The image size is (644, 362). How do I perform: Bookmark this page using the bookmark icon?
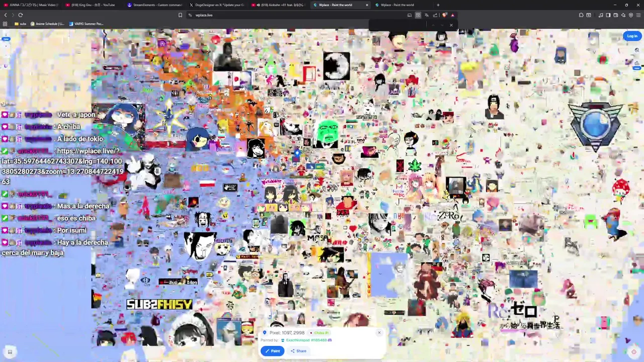coord(180,15)
